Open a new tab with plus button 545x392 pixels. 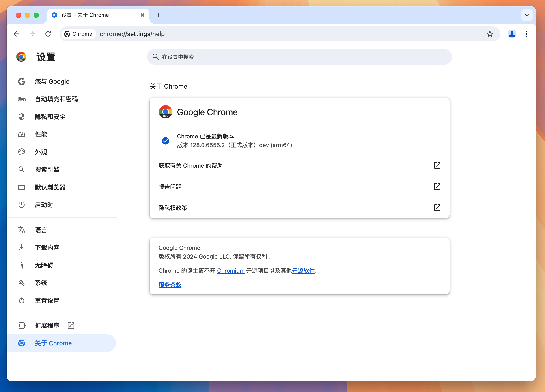click(x=158, y=15)
